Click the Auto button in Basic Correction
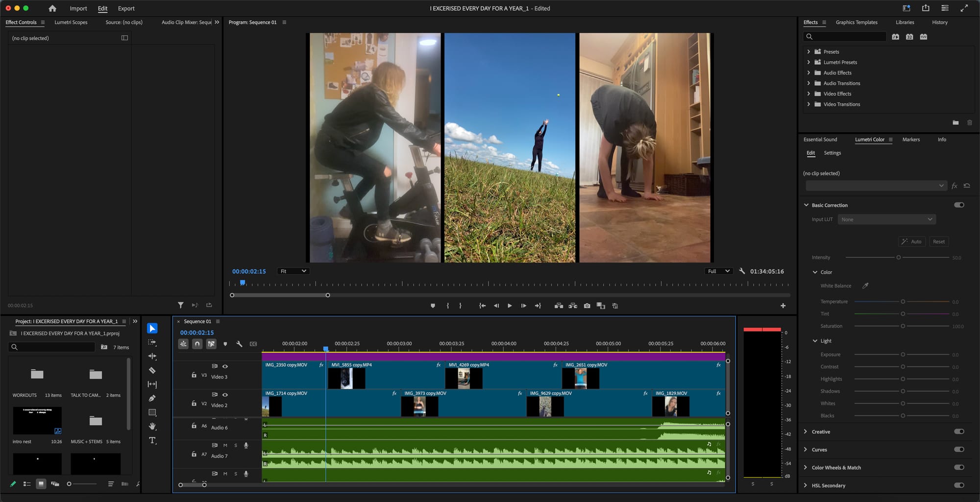 (x=911, y=241)
